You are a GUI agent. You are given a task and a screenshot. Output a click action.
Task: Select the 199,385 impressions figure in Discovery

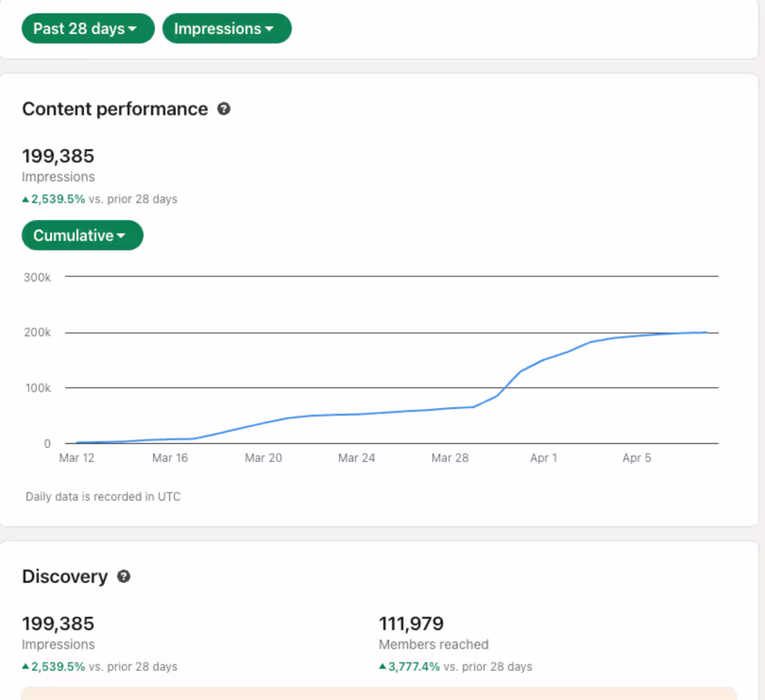point(58,623)
